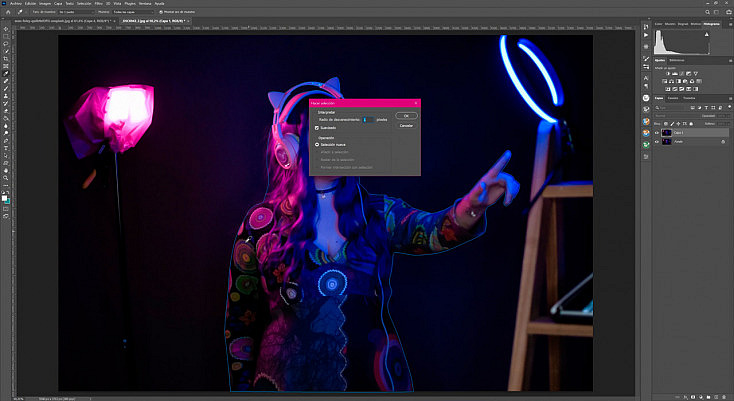Select the Rectangular Marquee tool
734x401 pixels.
(5, 36)
